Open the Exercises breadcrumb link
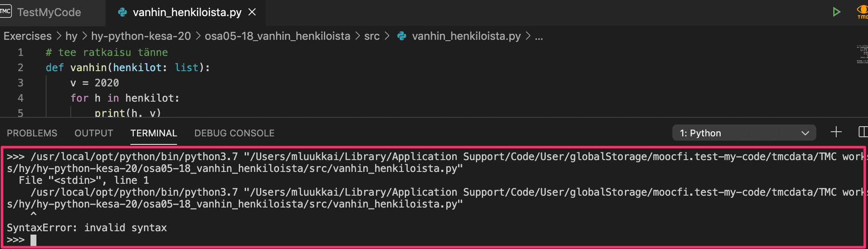 pos(28,36)
